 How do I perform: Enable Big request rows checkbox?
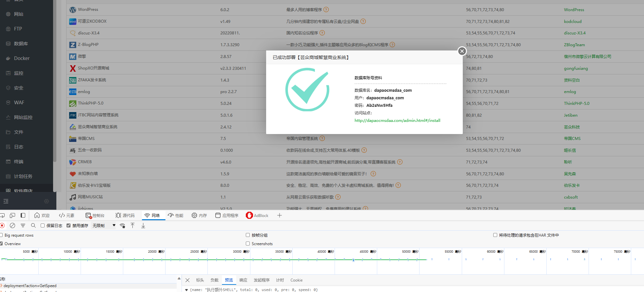(x=1, y=235)
